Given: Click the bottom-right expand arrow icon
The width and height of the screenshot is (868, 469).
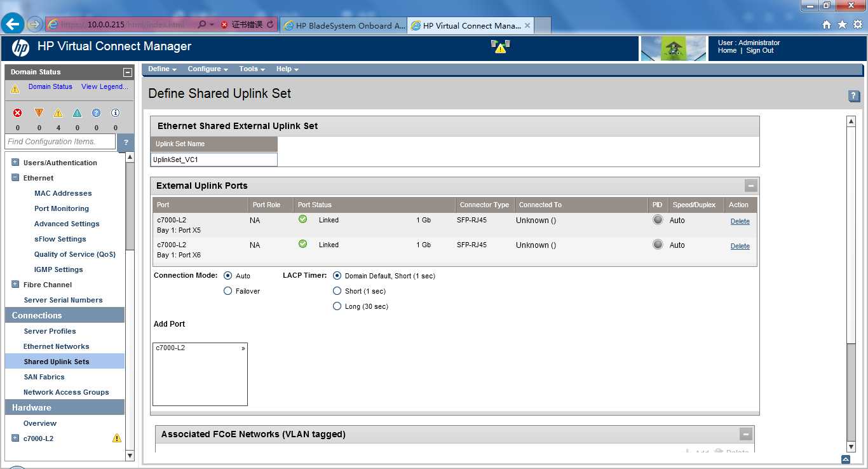Looking at the screenshot, I should pyautogui.click(x=846, y=459).
